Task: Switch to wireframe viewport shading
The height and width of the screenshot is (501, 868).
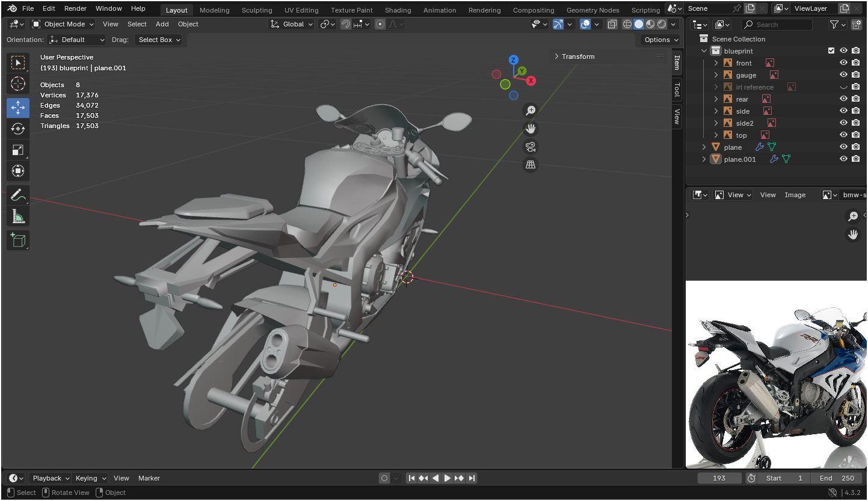Action: pyautogui.click(x=627, y=24)
